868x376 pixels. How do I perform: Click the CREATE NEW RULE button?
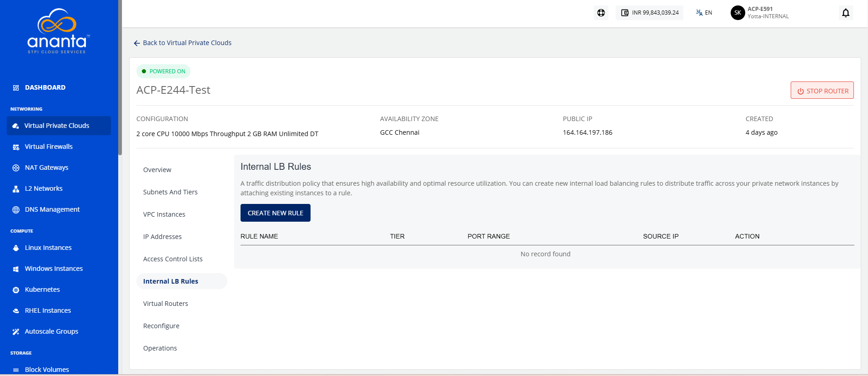tap(276, 213)
